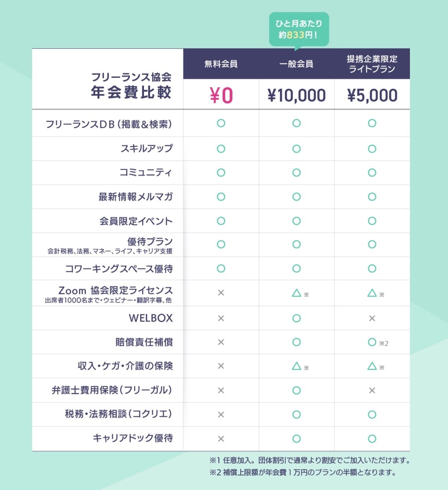Click the ¥10,000 annual fee price
The width and height of the screenshot is (448, 490).
296,95
